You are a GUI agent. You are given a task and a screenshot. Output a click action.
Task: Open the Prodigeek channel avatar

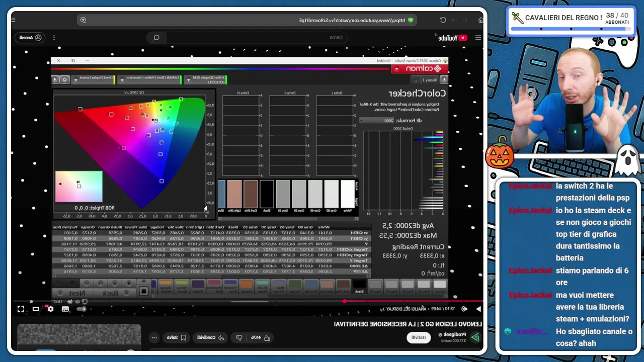click(475, 337)
